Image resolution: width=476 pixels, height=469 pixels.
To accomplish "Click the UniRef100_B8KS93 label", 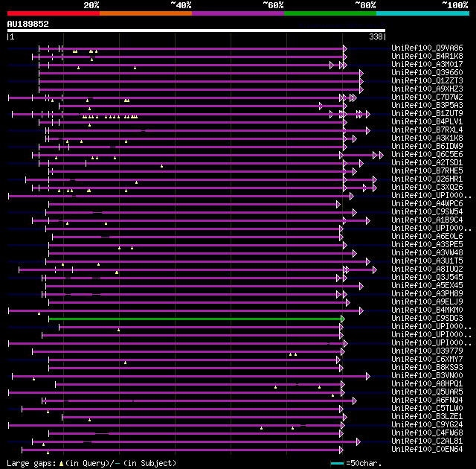I will [427, 368].
